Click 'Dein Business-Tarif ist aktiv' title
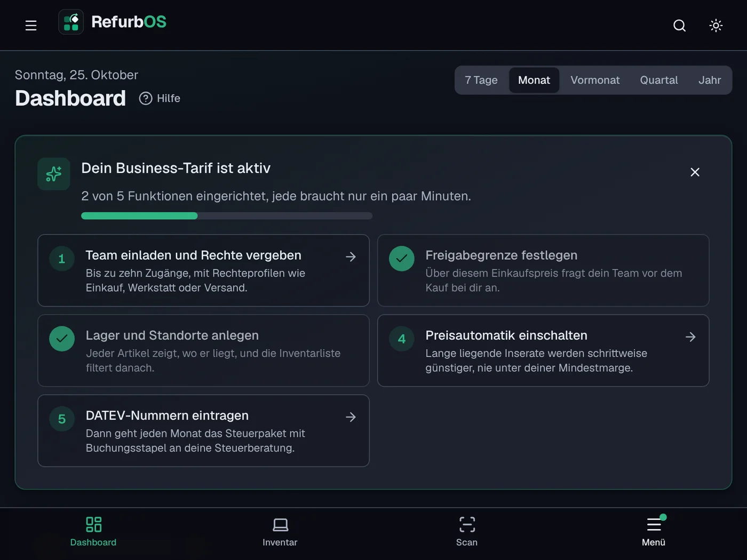747x560 pixels. [176, 168]
